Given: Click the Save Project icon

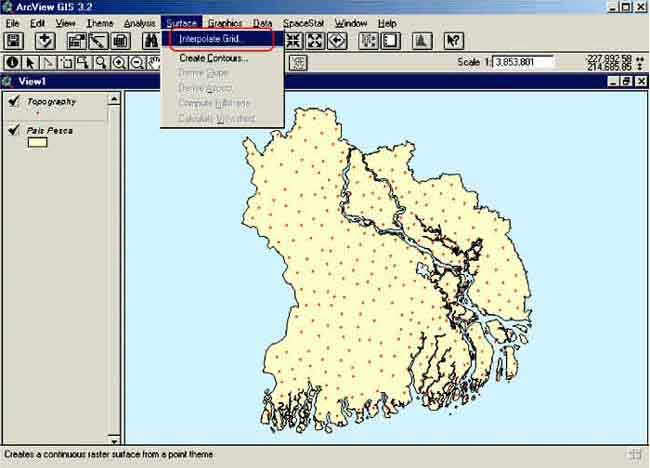Looking at the screenshot, I should [15, 41].
